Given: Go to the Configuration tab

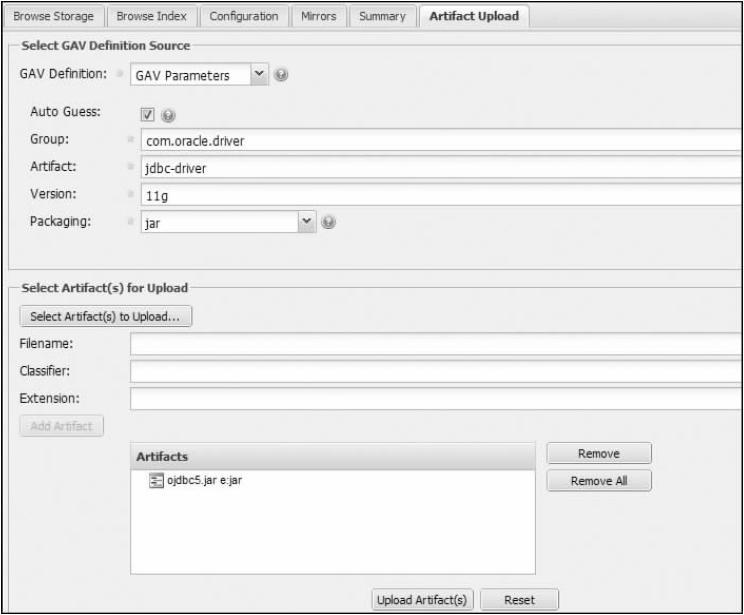Looking at the screenshot, I should click(x=244, y=16).
